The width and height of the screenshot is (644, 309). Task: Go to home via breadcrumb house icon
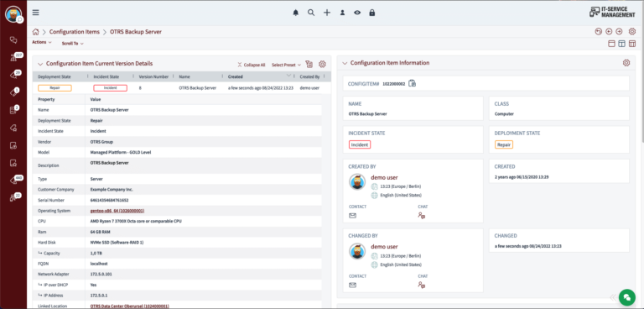(x=36, y=32)
